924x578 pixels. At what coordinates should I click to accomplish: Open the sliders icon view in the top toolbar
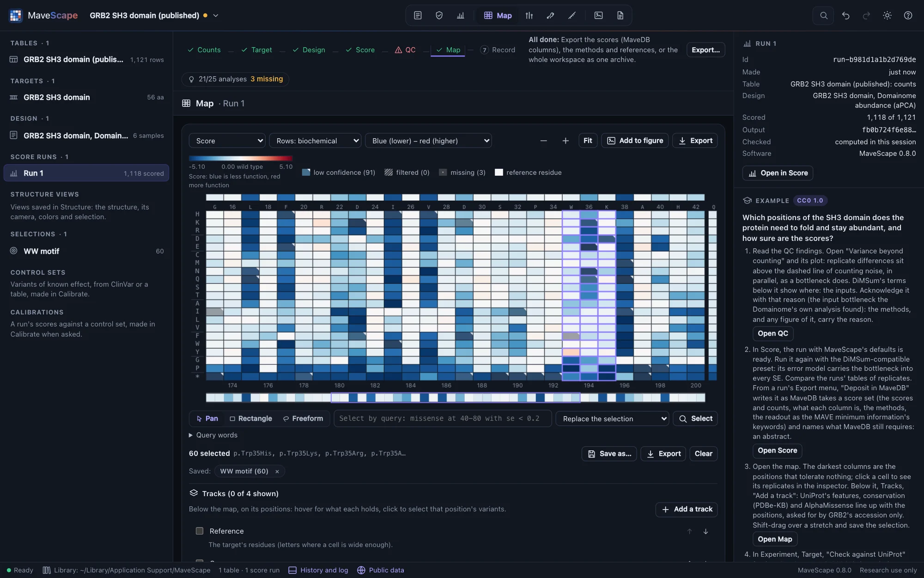[x=529, y=16]
